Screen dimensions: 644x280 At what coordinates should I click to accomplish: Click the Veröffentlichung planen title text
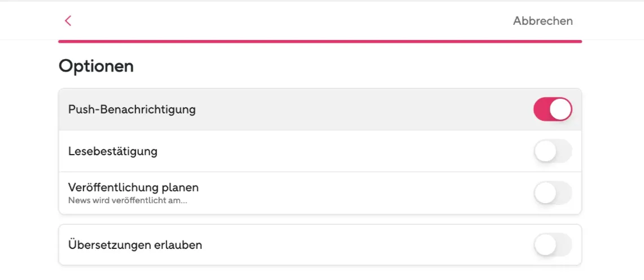click(133, 187)
